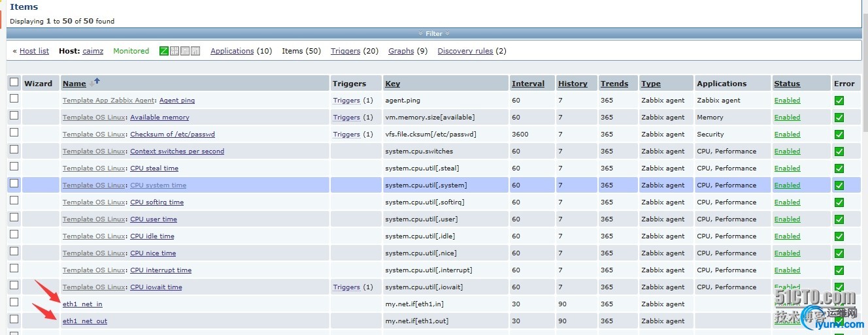Sort items by the Interval column
The height and width of the screenshot is (335, 868).
pyautogui.click(x=527, y=84)
